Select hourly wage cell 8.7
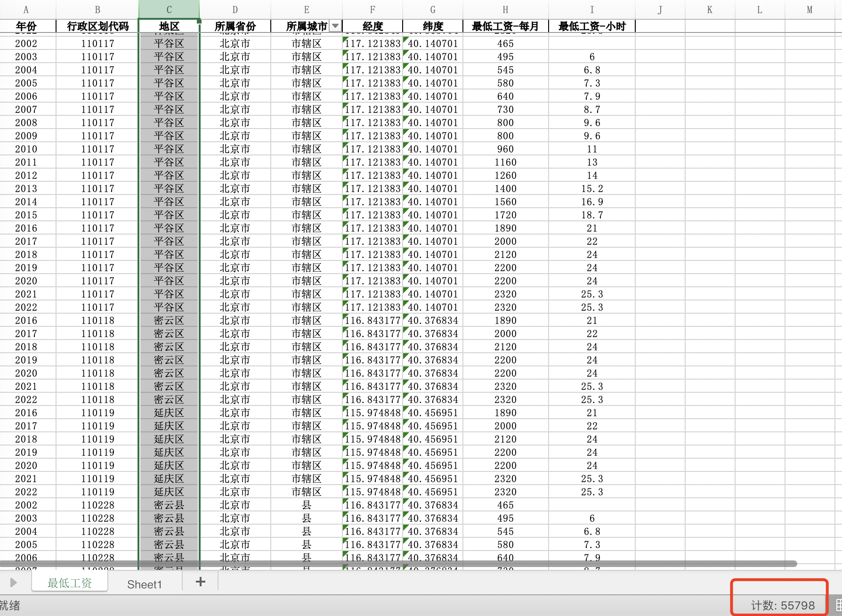Screen dimensions: 842x616 point(592,109)
